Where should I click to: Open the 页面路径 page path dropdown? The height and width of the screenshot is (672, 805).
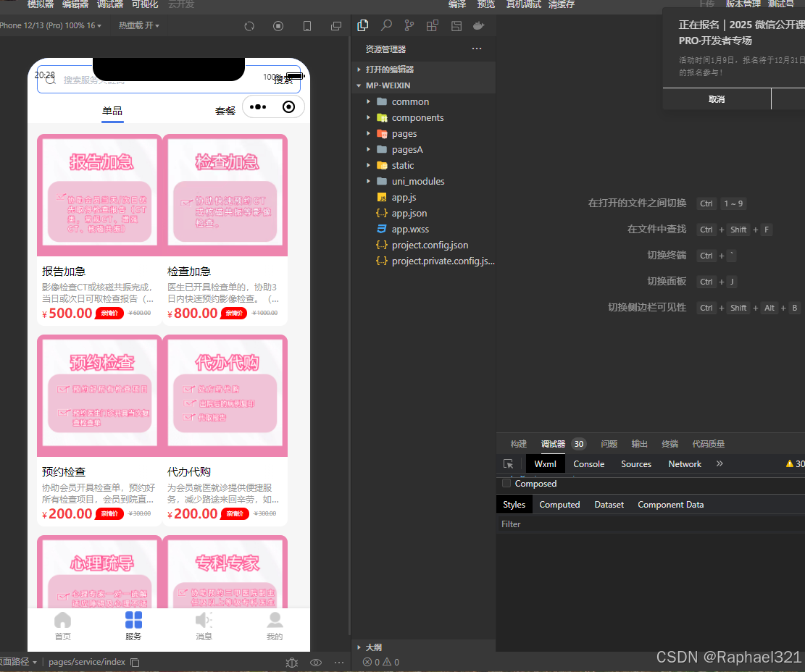click(x=19, y=663)
